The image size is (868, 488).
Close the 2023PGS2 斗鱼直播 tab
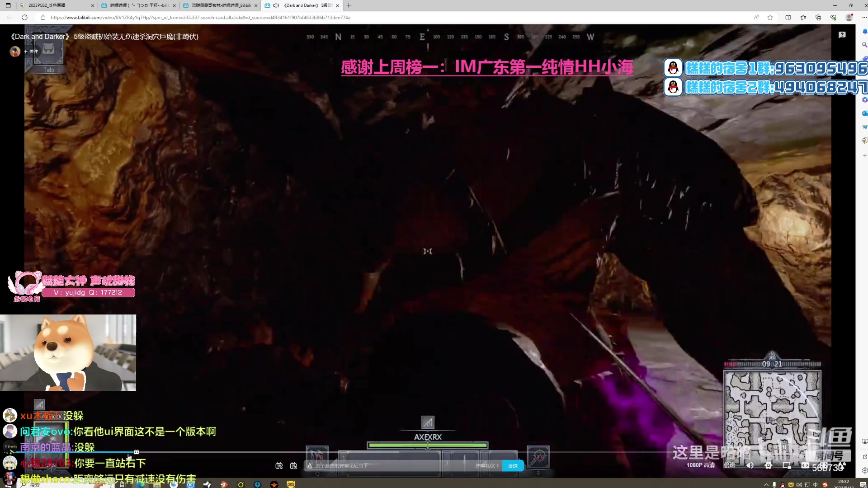coord(92,5)
